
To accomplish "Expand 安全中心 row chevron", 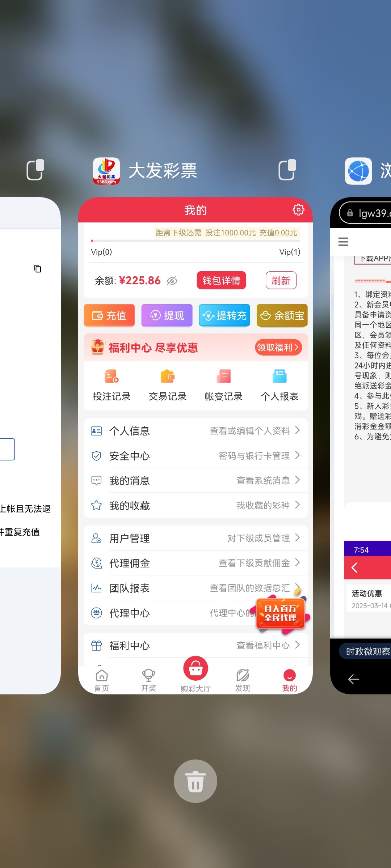I will pos(297,455).
